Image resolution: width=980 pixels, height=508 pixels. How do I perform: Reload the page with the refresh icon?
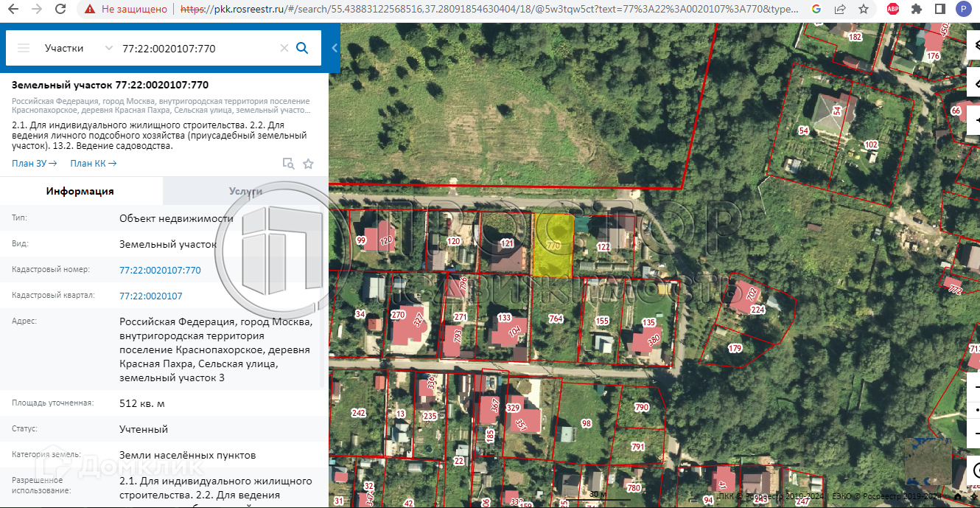point(60,10)
